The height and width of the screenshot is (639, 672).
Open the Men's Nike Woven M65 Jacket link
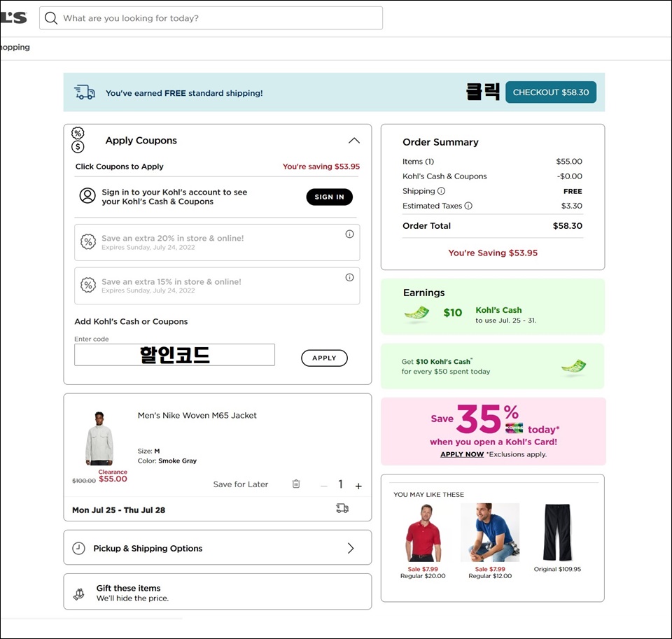(x=197, y=415)
